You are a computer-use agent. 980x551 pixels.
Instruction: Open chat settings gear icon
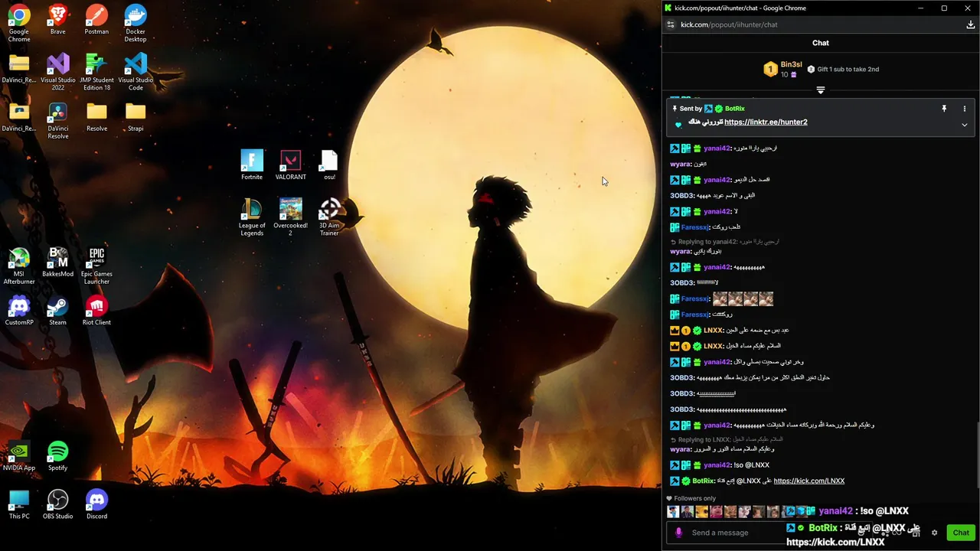[934, 533]
